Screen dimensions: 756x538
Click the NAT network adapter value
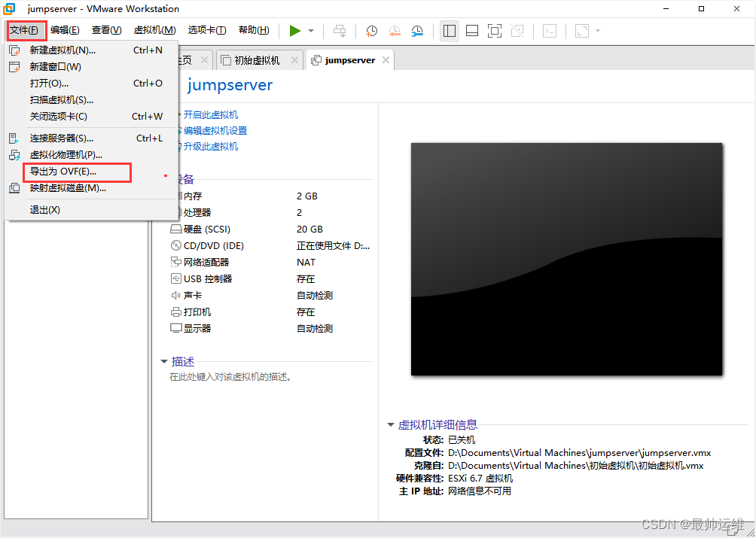(306, 262)
